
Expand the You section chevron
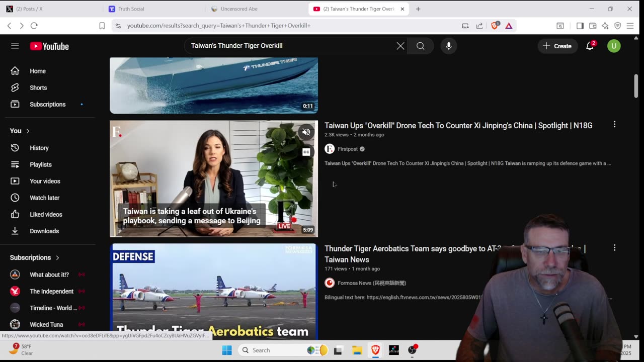point(28,131)
